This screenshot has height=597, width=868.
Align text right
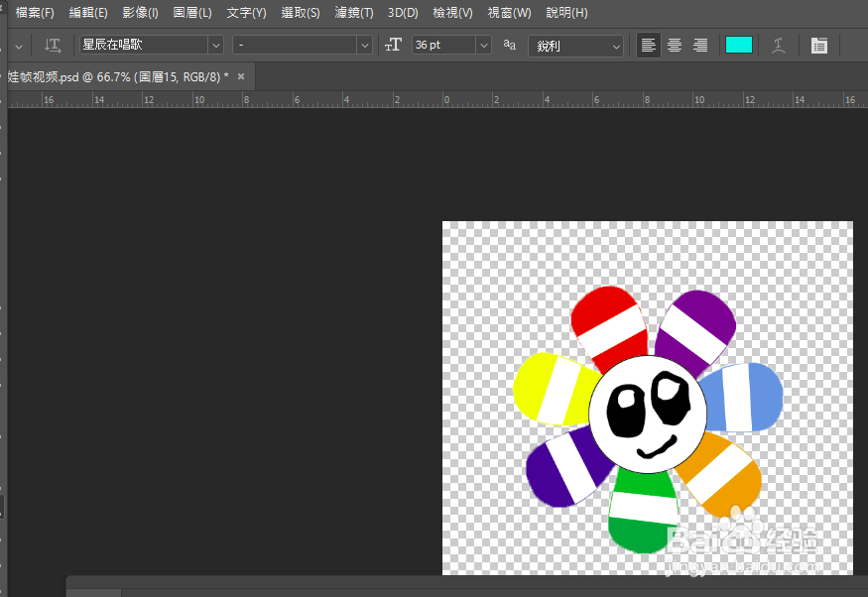coord(700,46)
